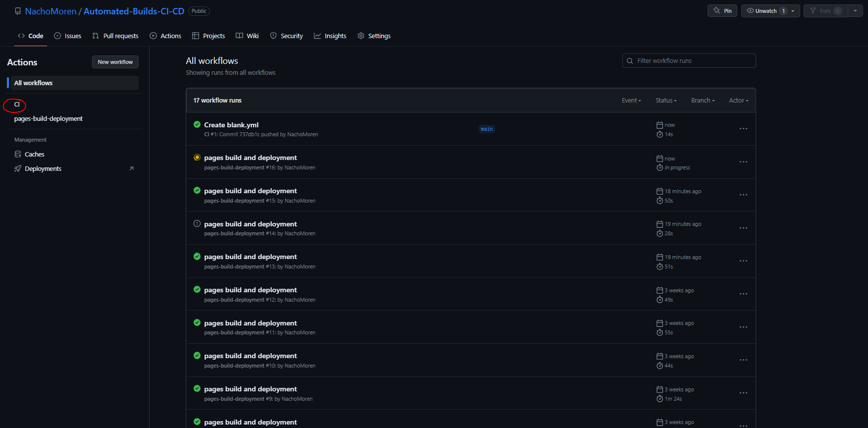868x428 pixels.
Task: Open options menu for deployment run #10
Action: (743, 360)
